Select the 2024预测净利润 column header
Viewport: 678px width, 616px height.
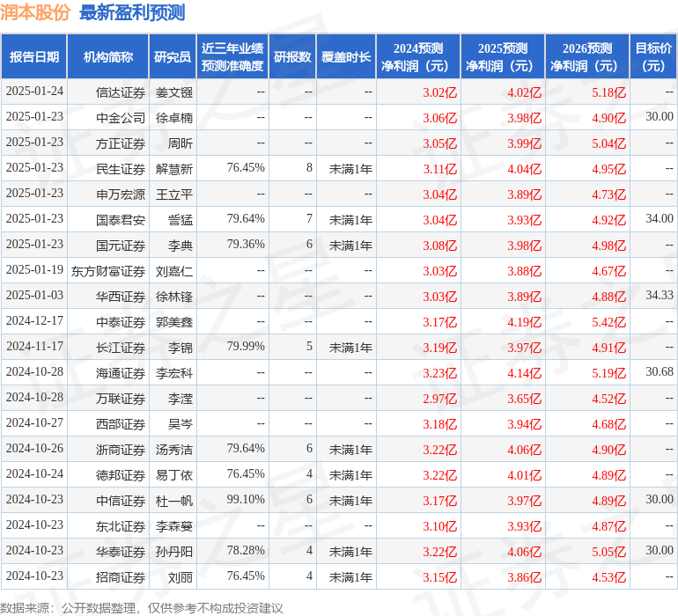click(418, 57)
